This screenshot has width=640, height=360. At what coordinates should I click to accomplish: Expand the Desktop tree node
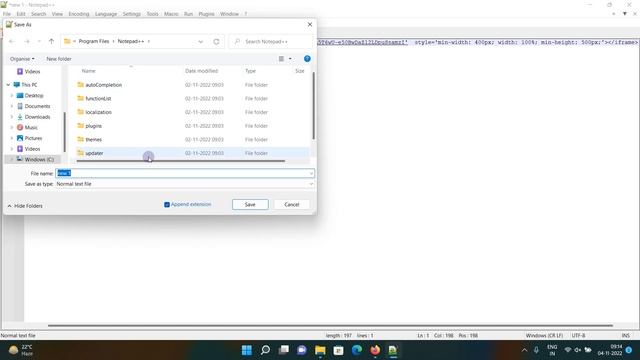12,96
